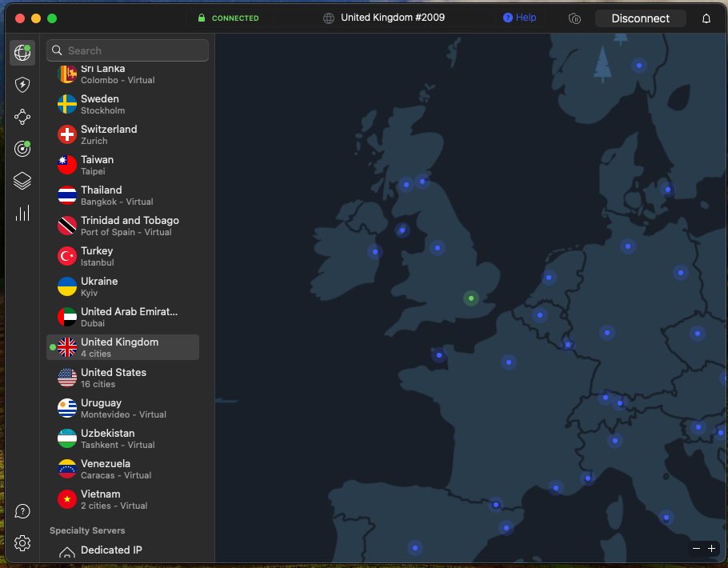Select Switzerland flag icon

pyautogui.click(x=67, y=134)
